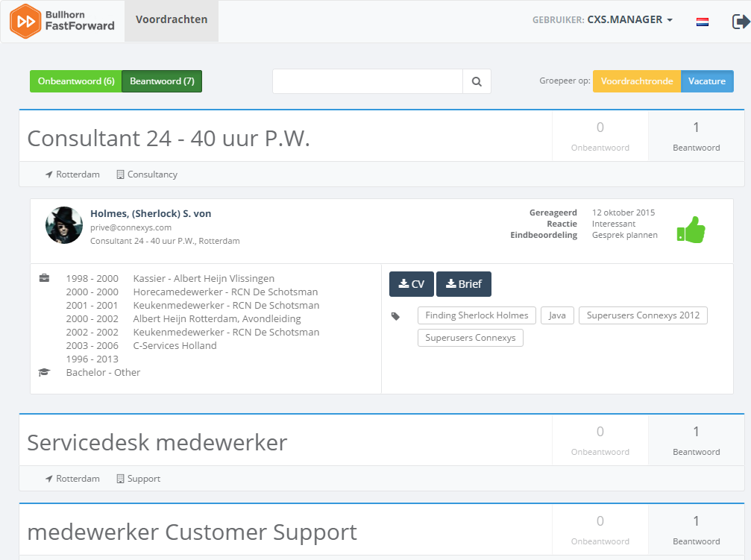Viewport: 751px width, 560px height.
Task: Expand the Servicedesk medewerker vacancy
Action: pyautogui.click(x=157, y=442)
